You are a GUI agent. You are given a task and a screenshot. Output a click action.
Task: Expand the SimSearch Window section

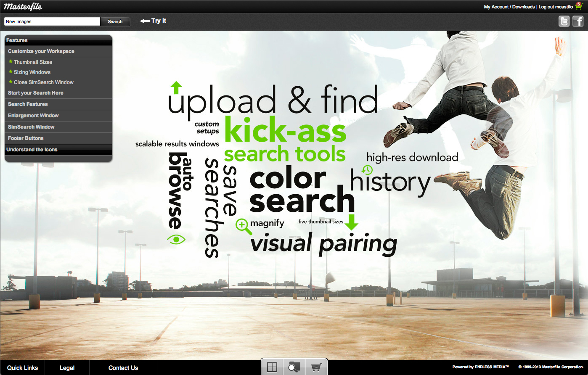click(x=31, y=127)
